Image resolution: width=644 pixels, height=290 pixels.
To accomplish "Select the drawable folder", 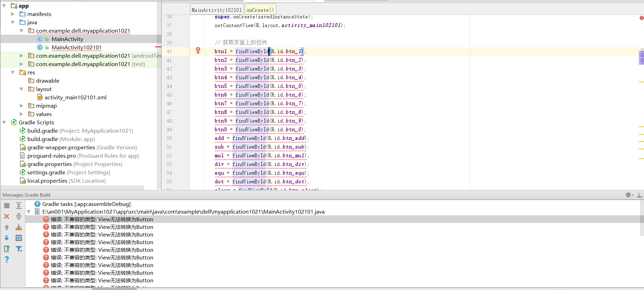I will point(48,81).
